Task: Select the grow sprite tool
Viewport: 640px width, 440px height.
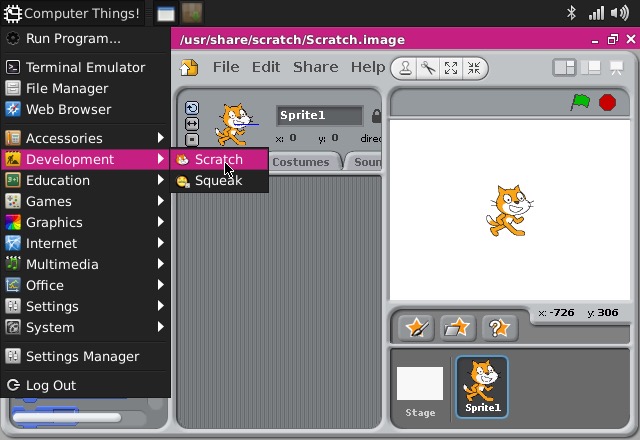Action: point(451,68)
